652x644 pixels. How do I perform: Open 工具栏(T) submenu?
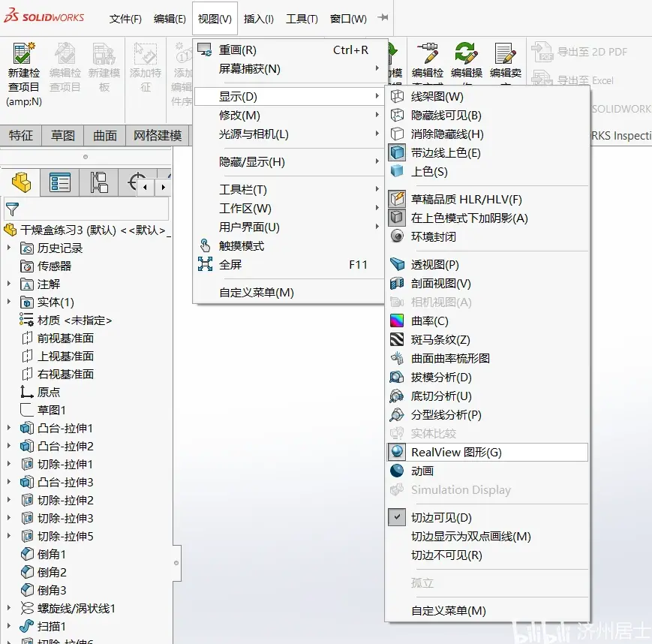[x=289, y=190]
